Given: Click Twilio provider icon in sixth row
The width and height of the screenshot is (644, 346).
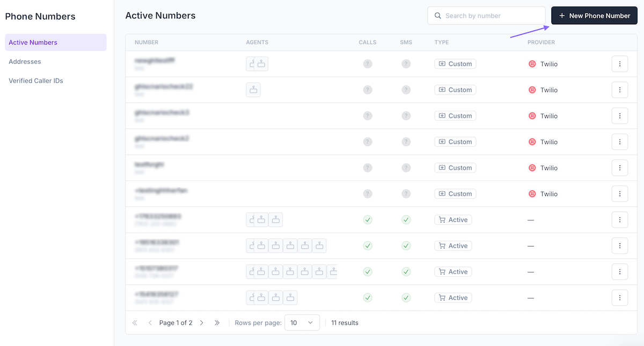Looking at the screenshot, I should pos(532,194).
